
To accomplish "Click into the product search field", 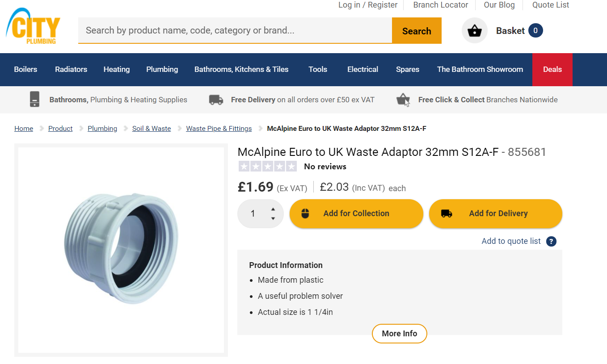I will [x=235, y=30].
